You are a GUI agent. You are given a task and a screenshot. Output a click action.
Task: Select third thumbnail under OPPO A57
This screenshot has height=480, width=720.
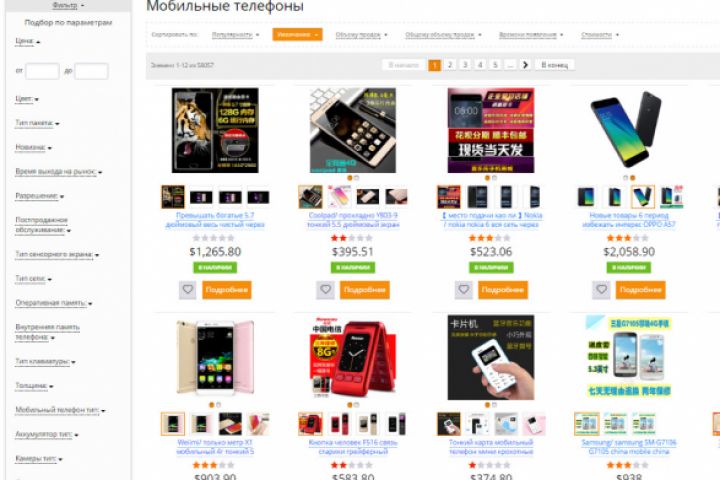642,197
